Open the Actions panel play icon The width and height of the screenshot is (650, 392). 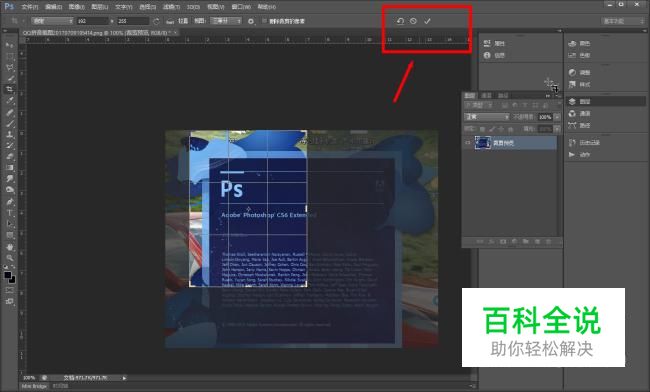(x=572, y=155)
